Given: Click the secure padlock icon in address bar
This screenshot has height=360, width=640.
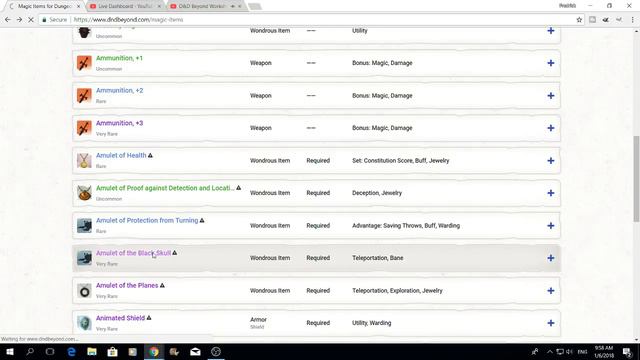Looking at the screenshot, I should pyautogui.click(x=44, y=20).
